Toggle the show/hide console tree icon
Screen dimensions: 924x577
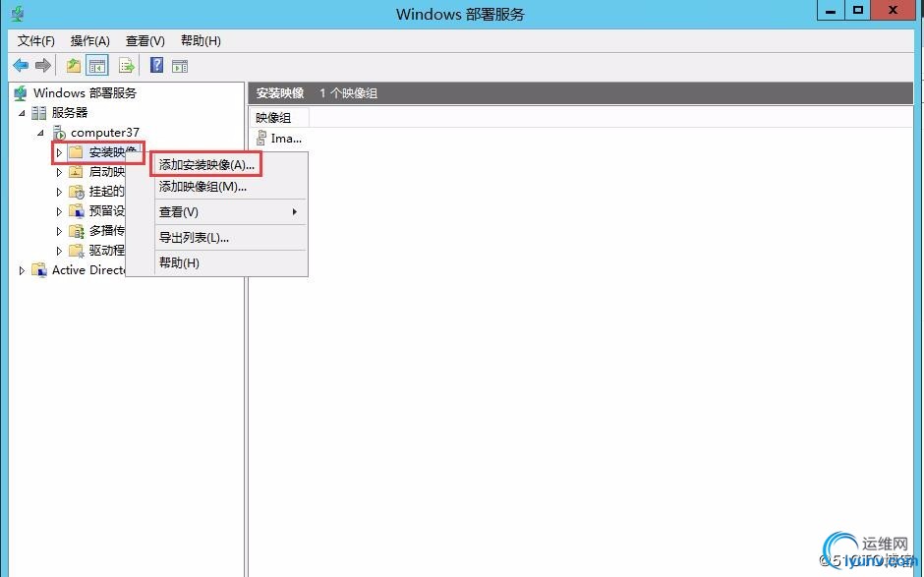pos(97,66)
